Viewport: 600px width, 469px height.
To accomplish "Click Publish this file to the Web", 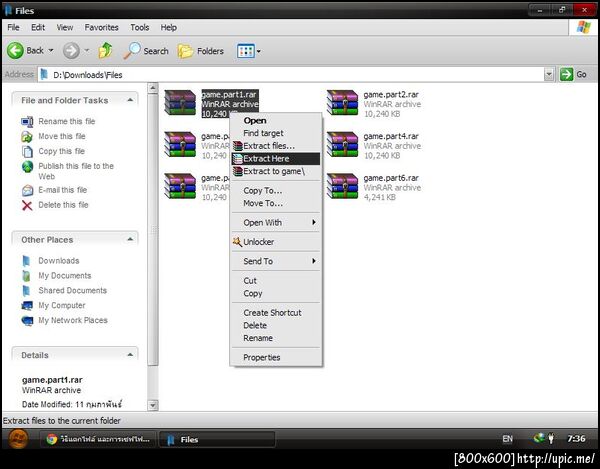I will [76, 171].
